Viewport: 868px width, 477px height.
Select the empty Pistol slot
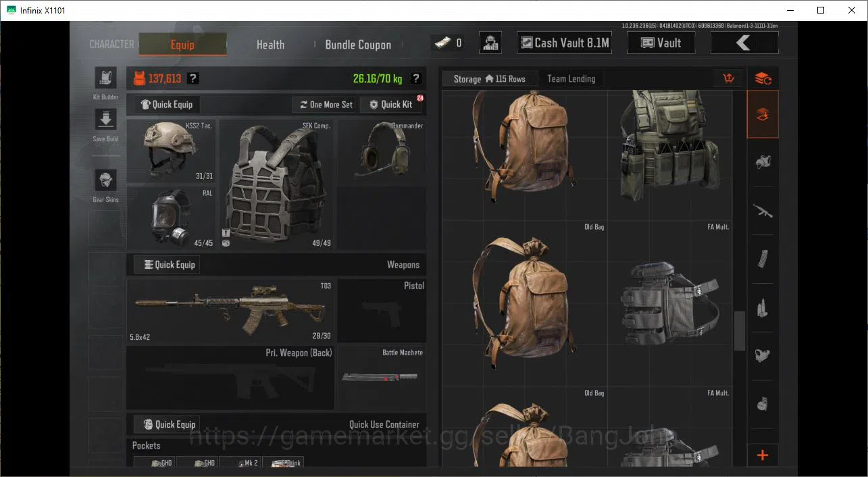click(382, 311)
